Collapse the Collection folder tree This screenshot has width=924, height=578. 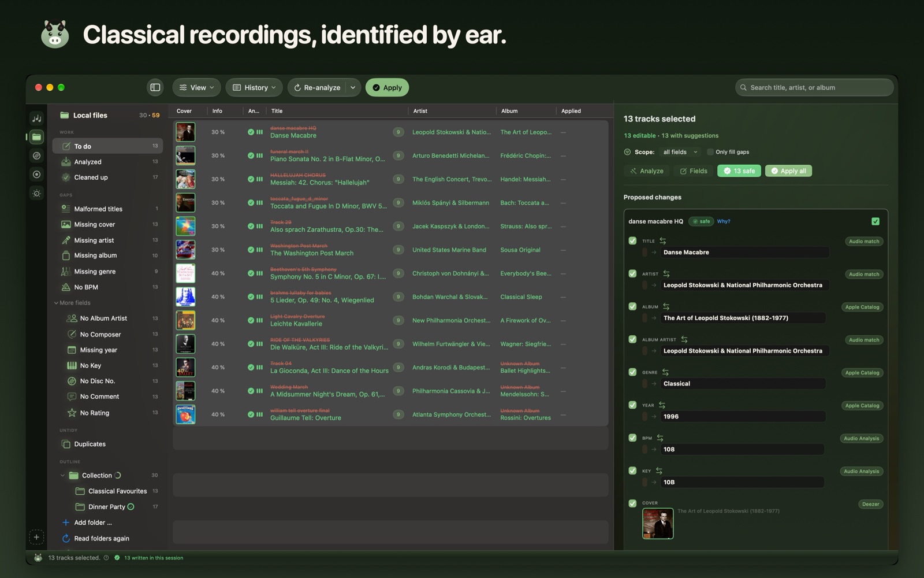point(62,476)
